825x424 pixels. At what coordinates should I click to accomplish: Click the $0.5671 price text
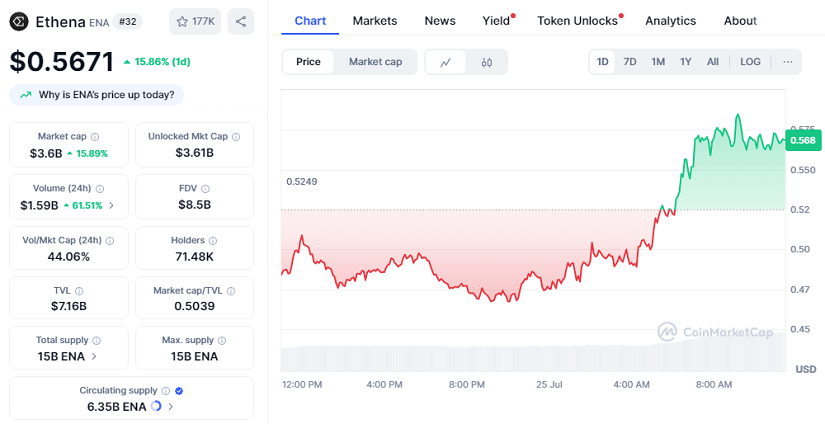tap(62, 62)
